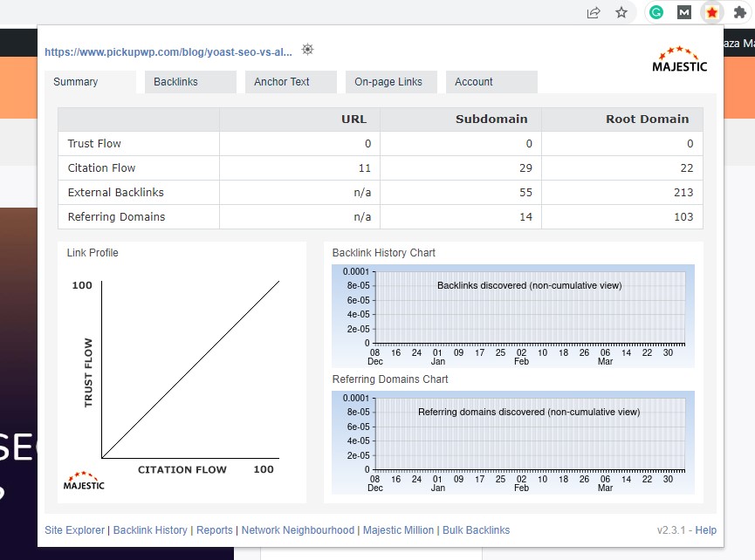Click the v2.3.1 version text
This screenshot has height=560, width=755.
(x=671, y=530)
